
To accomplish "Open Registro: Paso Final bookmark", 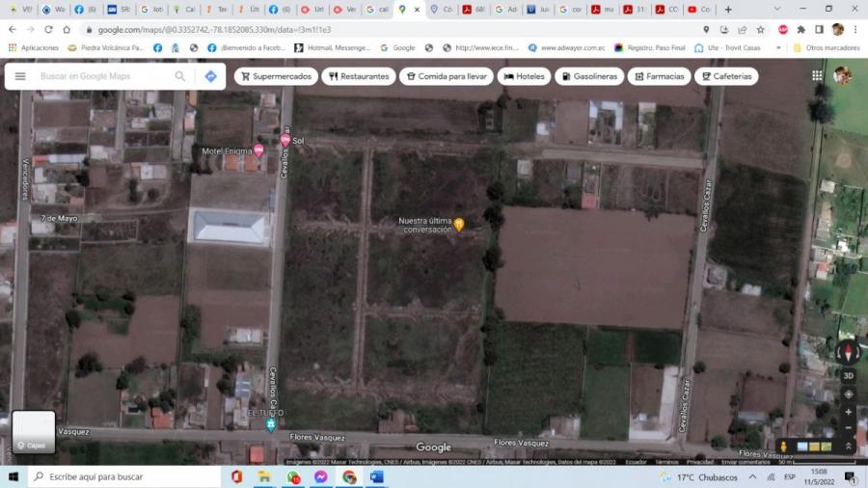I will click(x=649, y=47).
